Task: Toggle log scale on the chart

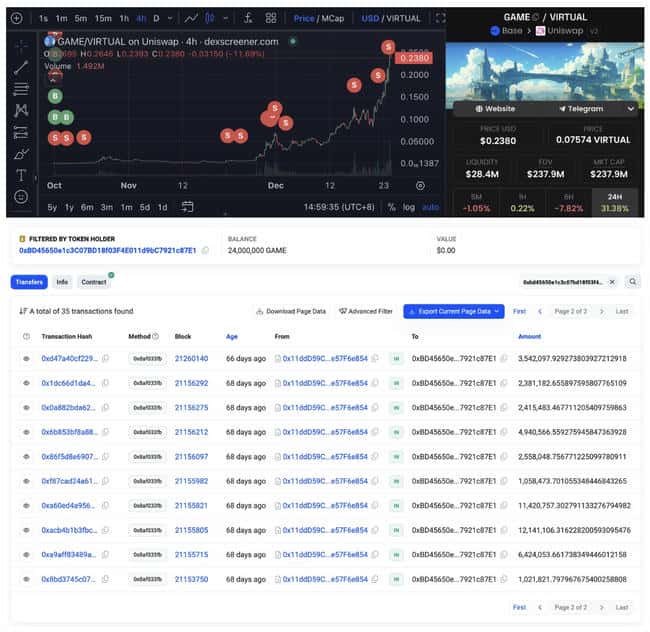Action: pyautogui.click(x=409, y=207)
